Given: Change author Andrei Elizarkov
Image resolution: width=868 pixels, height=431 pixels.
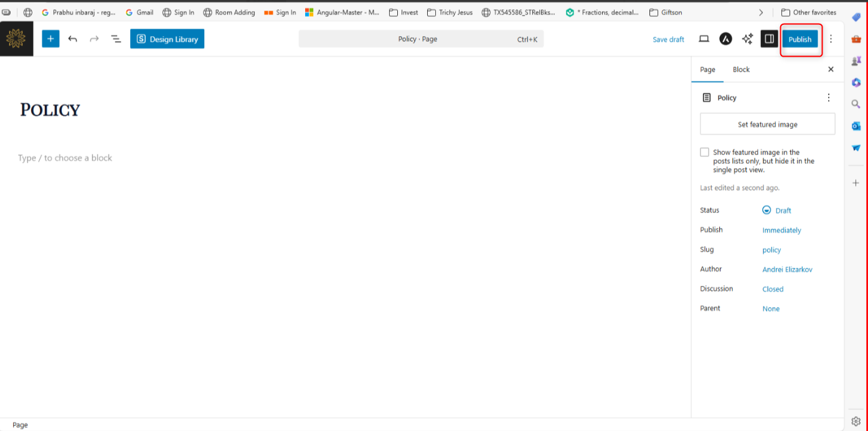Looking at the screenshot, I should (x=787, y=270).
